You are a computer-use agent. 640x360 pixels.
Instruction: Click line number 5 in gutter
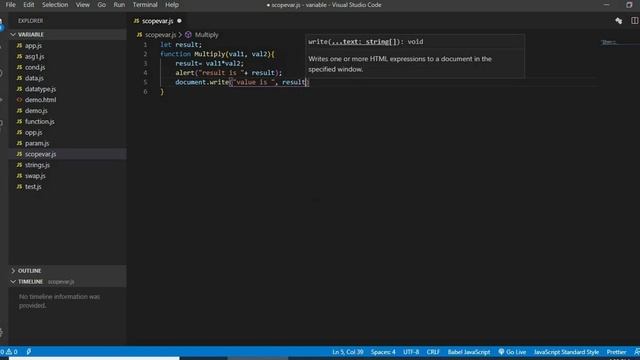[x=145, y=82]
